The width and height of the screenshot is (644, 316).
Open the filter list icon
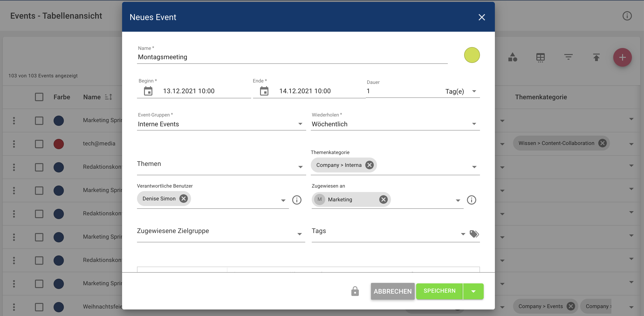pyautogui.click(x=568, y=57)
